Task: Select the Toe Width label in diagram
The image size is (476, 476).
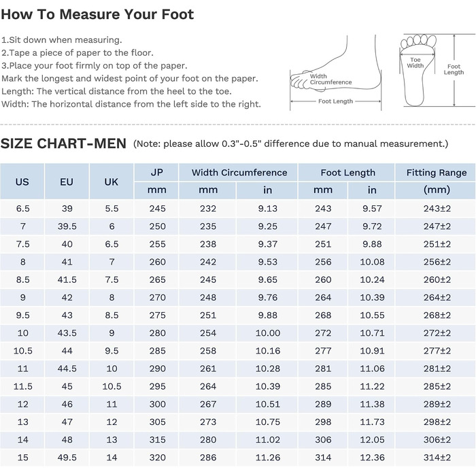Action: click(415, 63)
